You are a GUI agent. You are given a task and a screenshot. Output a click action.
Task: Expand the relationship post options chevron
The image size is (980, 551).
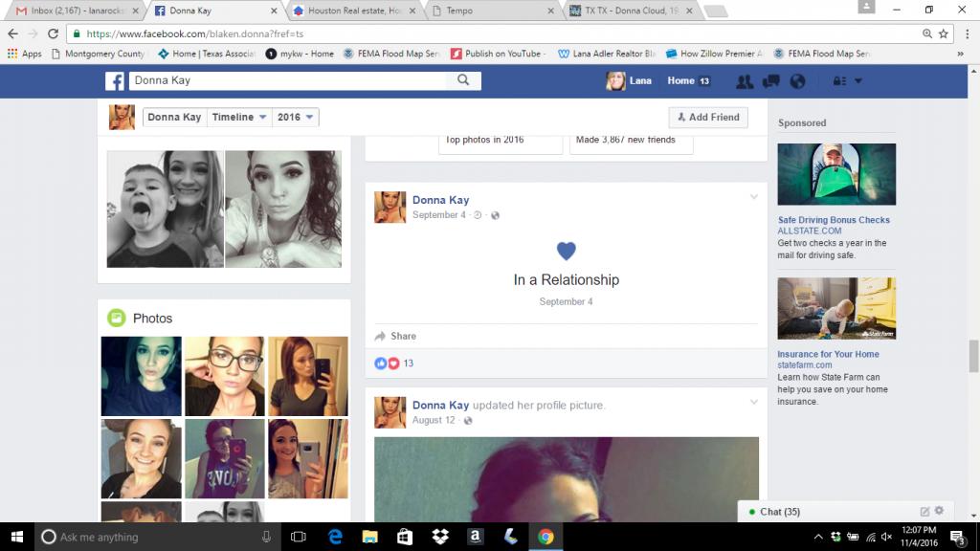pos(753,197)
